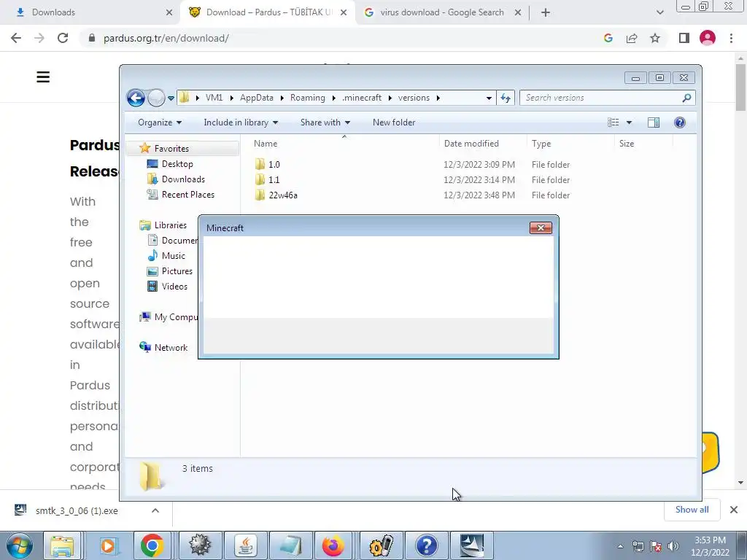Open Windows Media Player taskbar icon

(x=108, y=545)
